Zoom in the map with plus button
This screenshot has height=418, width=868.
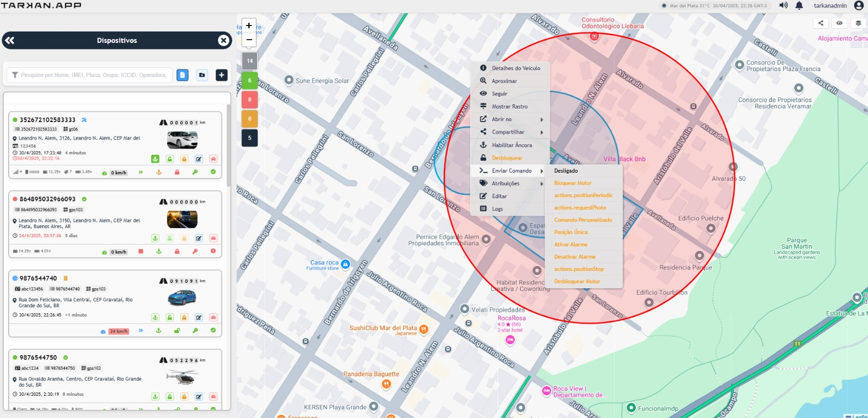click(x=249, y=26)
